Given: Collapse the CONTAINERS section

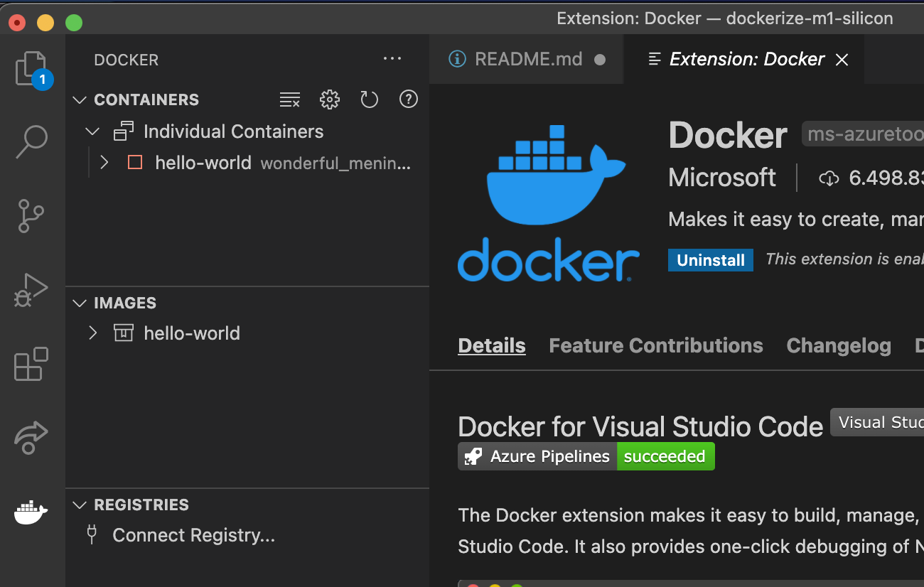Looking at the screenshot, I should coord(80,100).
